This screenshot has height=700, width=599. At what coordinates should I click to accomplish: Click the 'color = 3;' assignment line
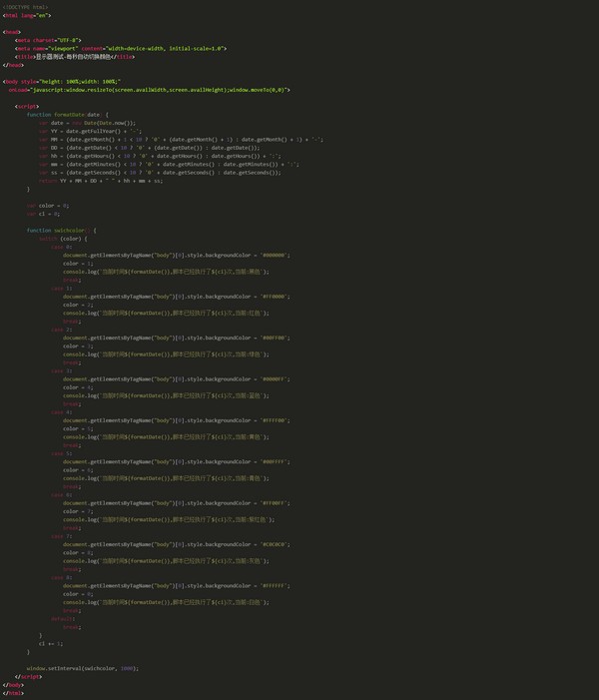pyautogui.click(x=78, y=346)
